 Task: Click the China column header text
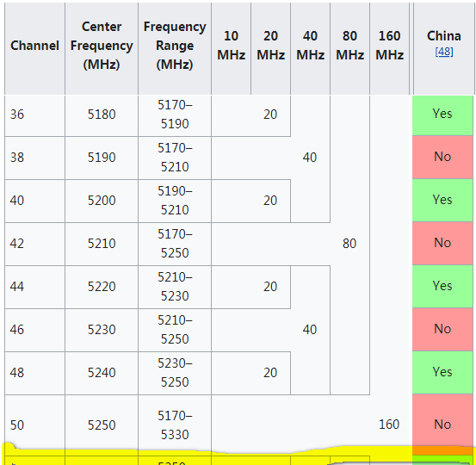pyautogui.click(x=444, y=36)
